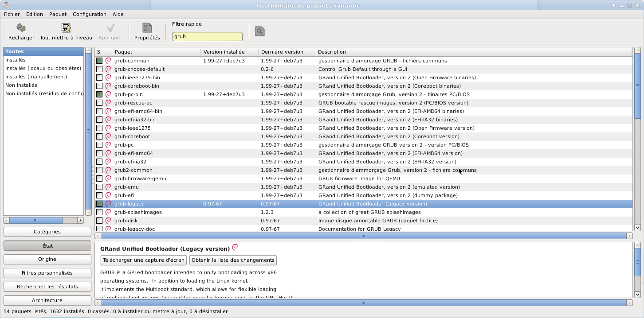Click Debian swirl icon of grub-efi-ia32

click(x=108, y=162)
